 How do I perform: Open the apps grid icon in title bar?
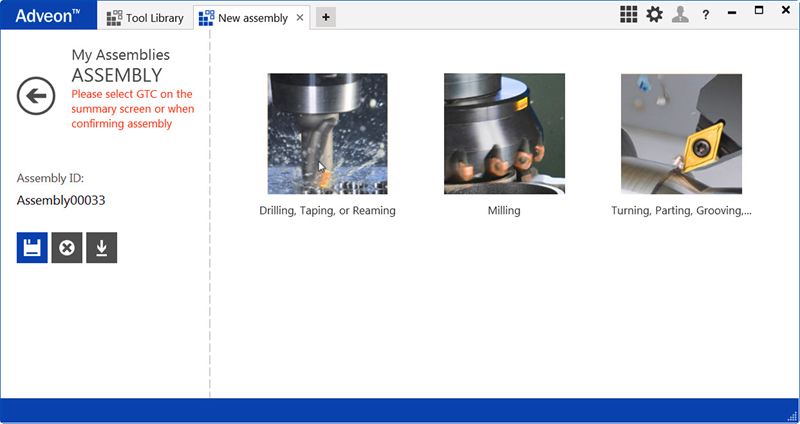click(628, 14)
